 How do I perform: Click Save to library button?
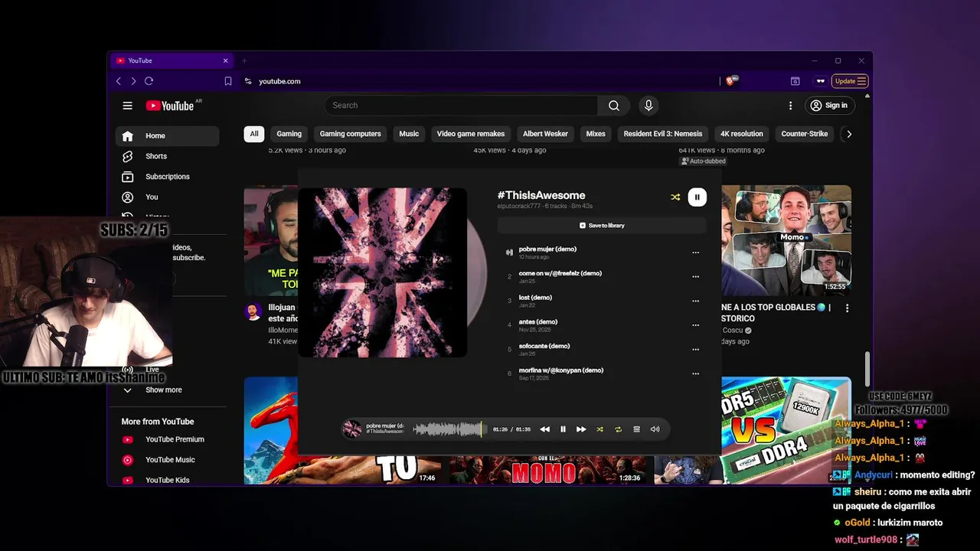pos(602,225)
